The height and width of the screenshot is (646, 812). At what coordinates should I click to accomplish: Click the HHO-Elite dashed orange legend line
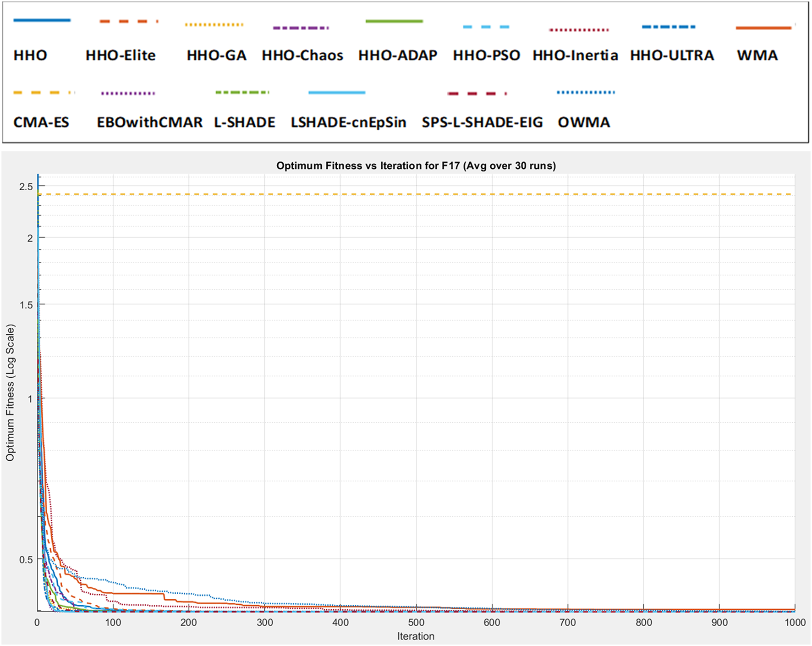tap(129, 22)
